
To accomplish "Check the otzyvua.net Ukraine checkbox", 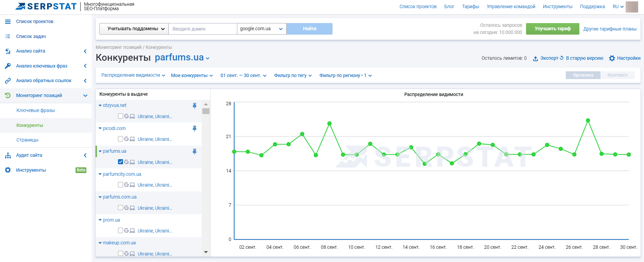I will coord(120,116).
